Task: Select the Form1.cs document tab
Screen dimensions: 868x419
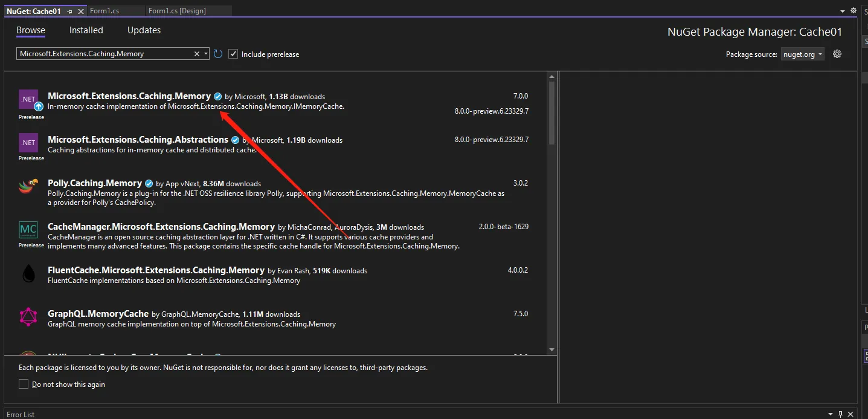Action: click(104, 11)
